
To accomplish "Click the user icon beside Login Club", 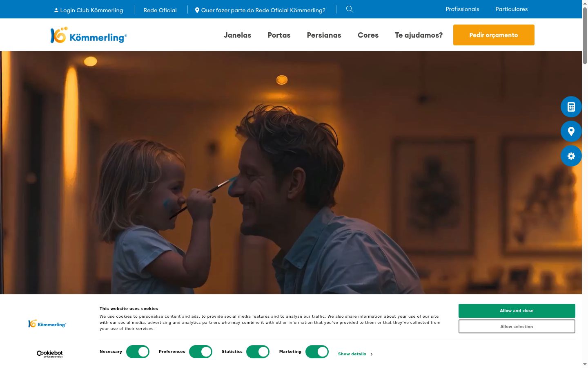I will click(56, 10).
